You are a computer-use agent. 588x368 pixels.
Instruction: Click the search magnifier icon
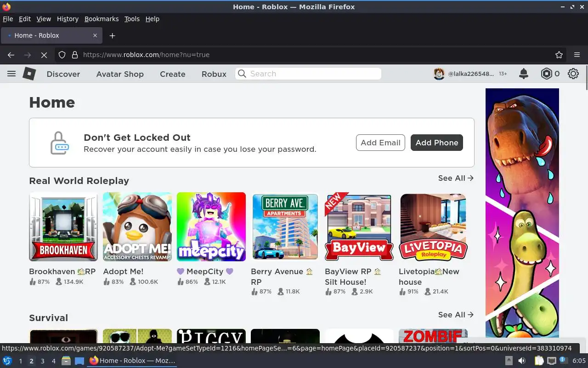click(x=242, y=74)
